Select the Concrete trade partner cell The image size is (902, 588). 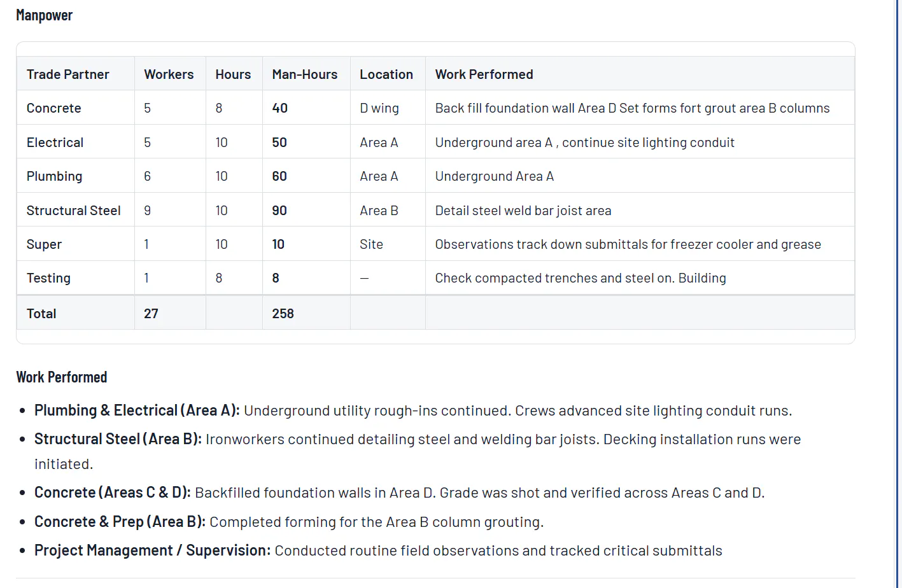tap(53, 108)
